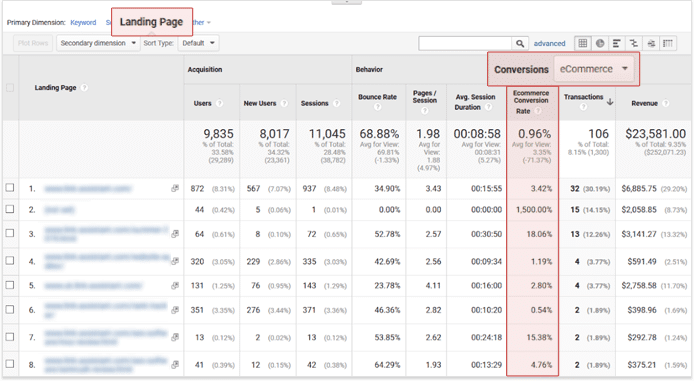This screenshot has width=694, height=381.
Task: Open the Secondary dimension dropdown
Action: [x=98, y=43]
